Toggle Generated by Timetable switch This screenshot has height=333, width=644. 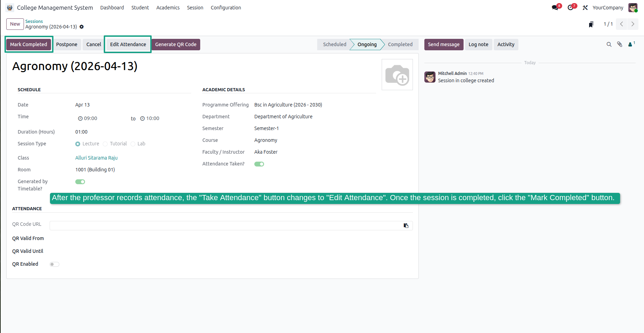pyautogui.click(x=80, y=182)
